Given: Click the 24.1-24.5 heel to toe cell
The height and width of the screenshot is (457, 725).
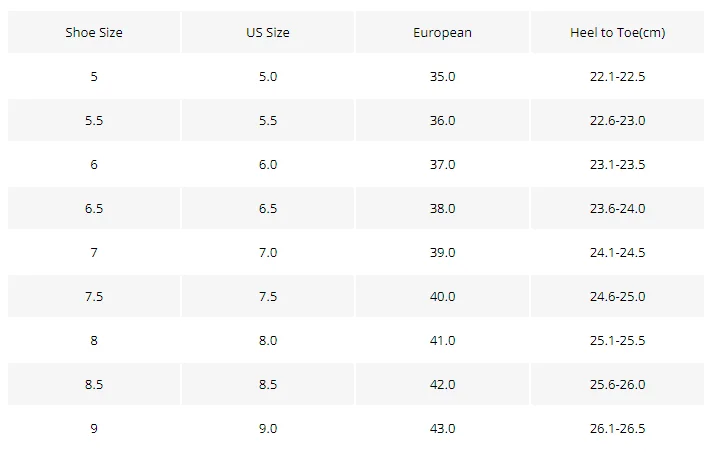Looking at the screenshot, I should [617, 253].
